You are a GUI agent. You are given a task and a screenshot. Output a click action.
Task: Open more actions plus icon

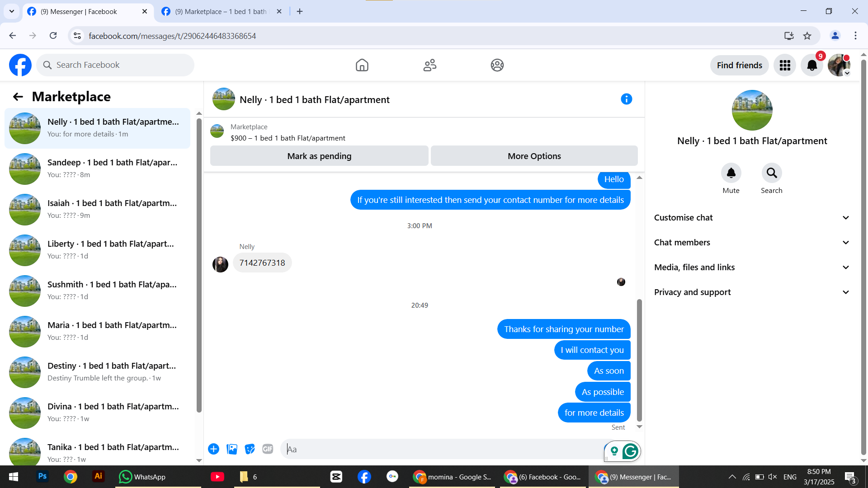[x=214, y=449]
